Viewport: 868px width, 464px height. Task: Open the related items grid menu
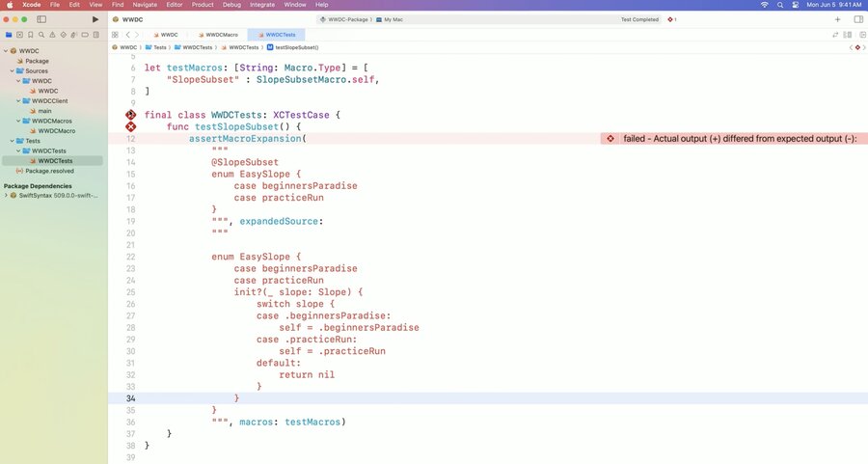(x=115, y=35)
